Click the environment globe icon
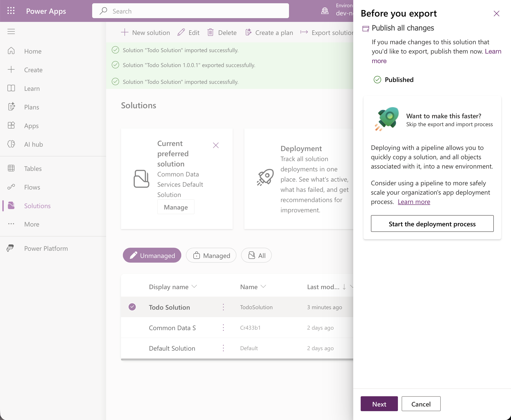 click(x=325, y=11)
